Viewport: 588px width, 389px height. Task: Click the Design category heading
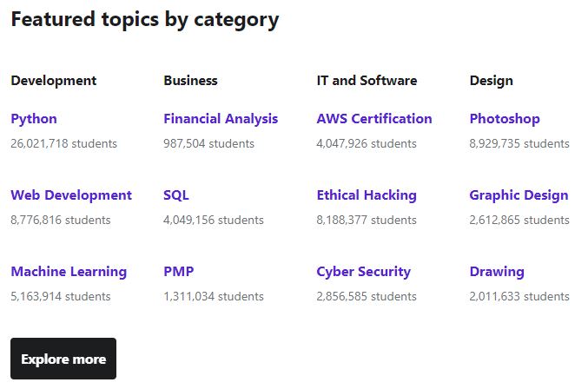(x=492, y=81)
